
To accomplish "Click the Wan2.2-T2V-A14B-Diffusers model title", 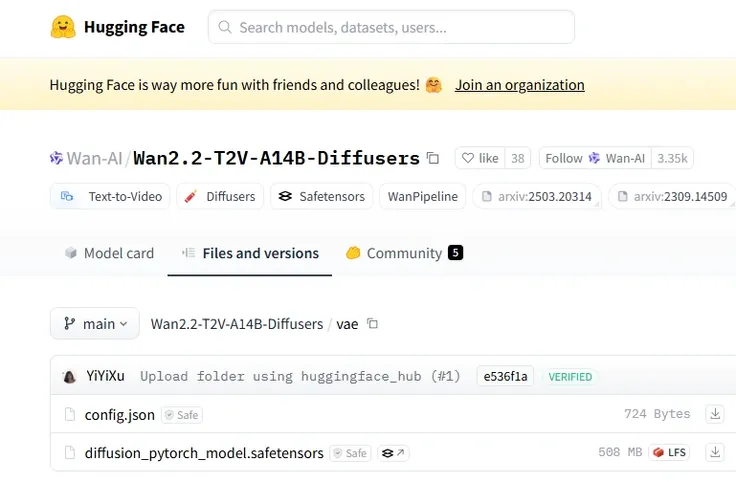I will coord(276,158).
